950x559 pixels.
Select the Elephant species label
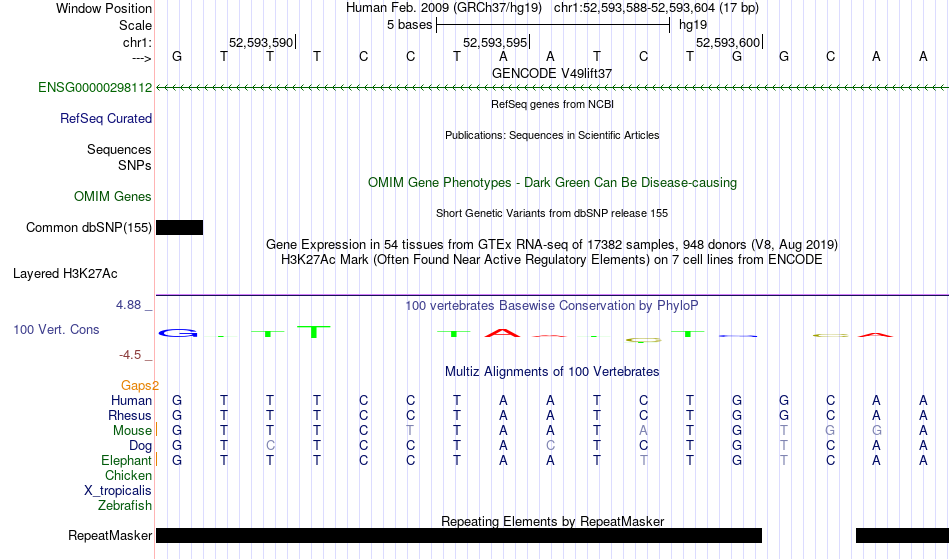(x=127, y=461)
